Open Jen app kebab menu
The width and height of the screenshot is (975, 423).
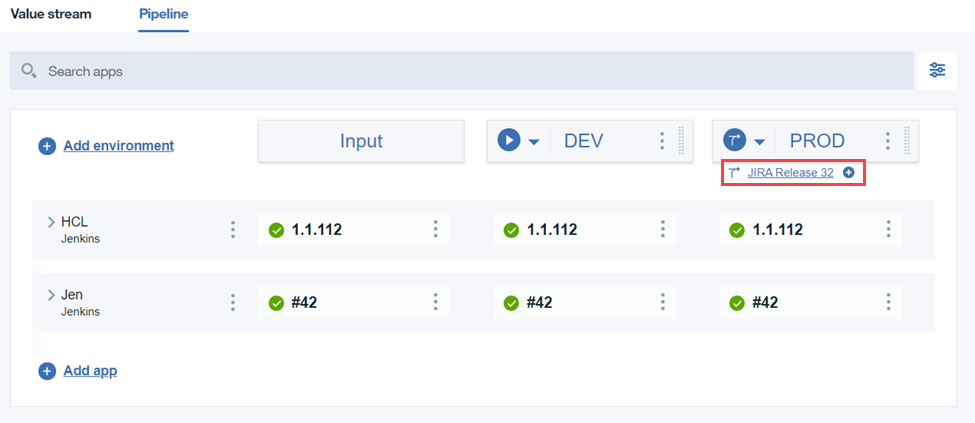233,302
